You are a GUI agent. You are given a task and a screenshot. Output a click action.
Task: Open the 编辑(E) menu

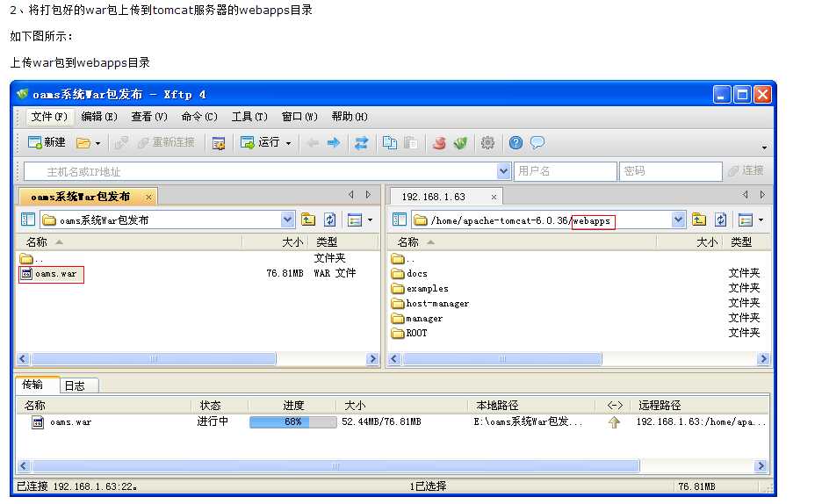[99, 116]
